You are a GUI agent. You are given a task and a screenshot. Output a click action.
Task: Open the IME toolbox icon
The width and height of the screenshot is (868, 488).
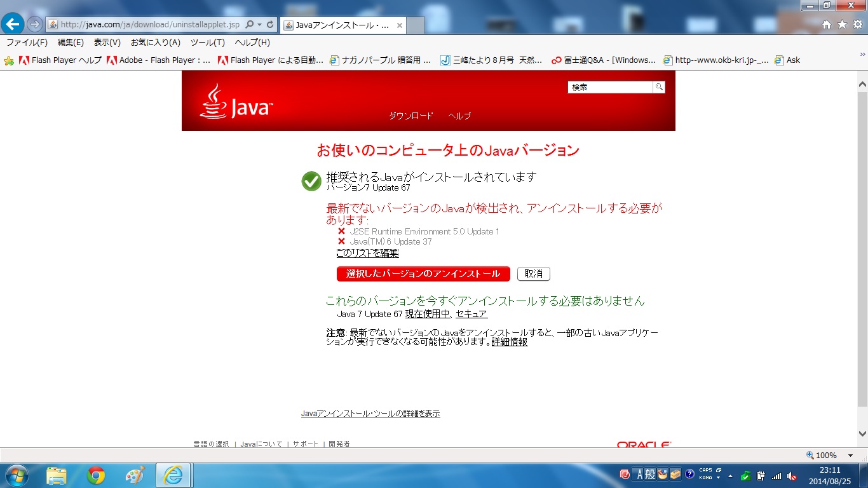pos(675,474)
